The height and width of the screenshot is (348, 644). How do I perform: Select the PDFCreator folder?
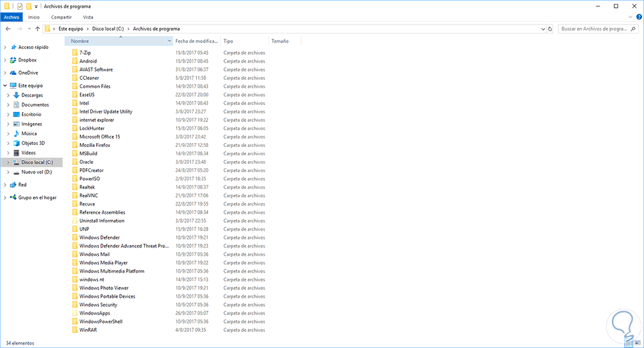91,171
